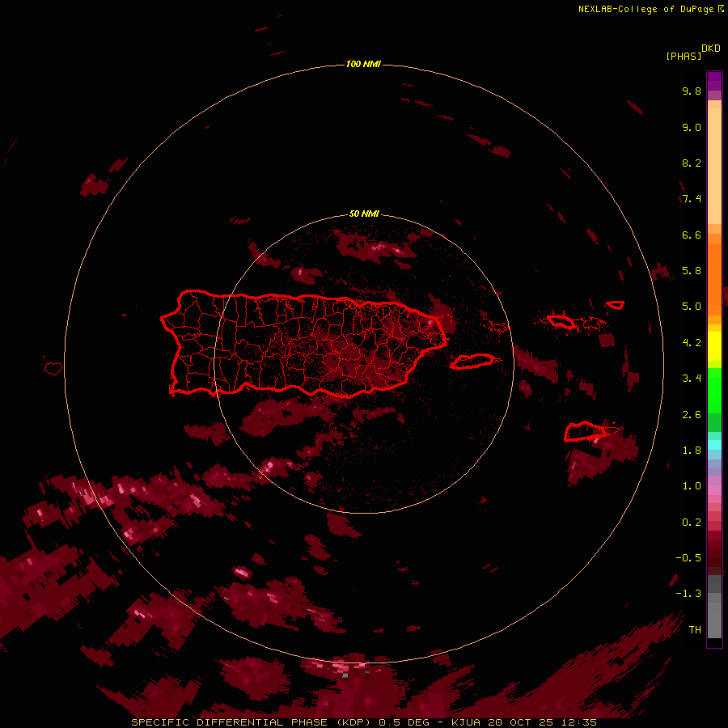
Task: Click the 100 NMI range ring label
Action: pos(363,64)
